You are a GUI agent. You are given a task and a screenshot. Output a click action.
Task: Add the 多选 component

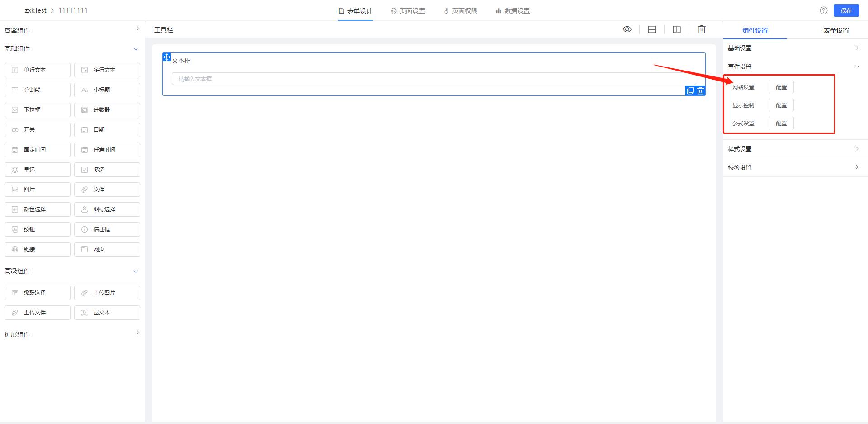(x=107, y=170)
